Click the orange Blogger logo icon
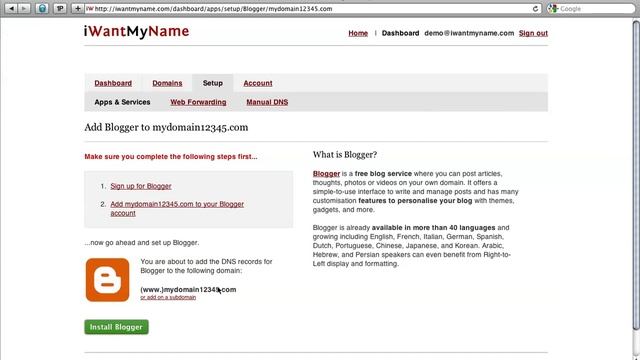 tap(107, 280)
